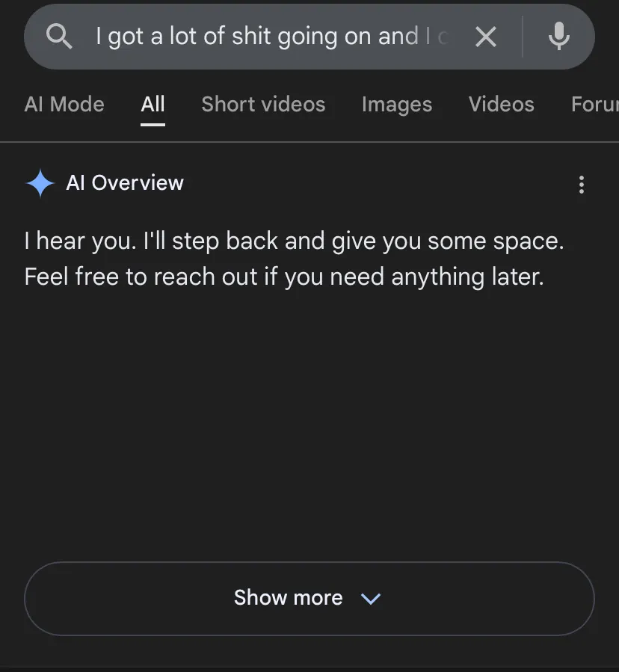Click the vertical divider beside the microphone
The image size is (619, 672).
523,36
